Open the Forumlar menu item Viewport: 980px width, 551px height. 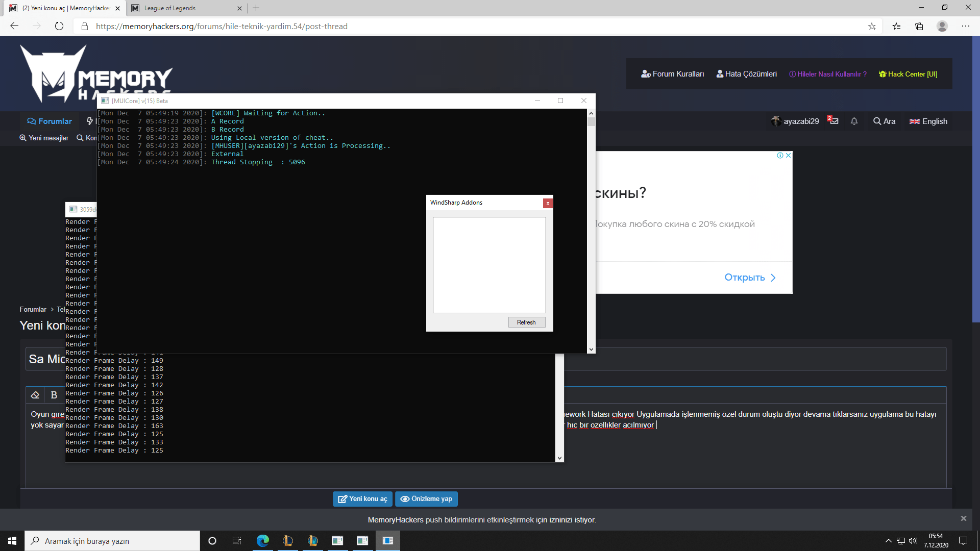pyautogui.click(x=50, y=121)
